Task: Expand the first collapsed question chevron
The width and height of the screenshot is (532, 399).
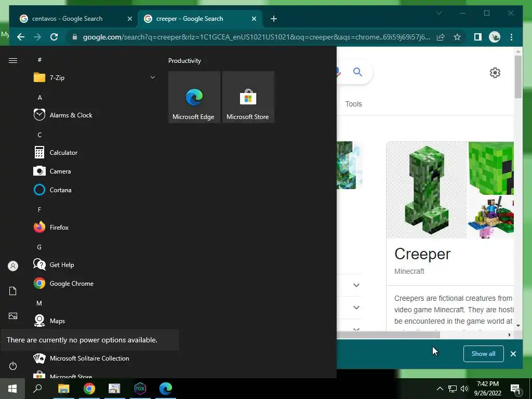Action: click(356, 285)
